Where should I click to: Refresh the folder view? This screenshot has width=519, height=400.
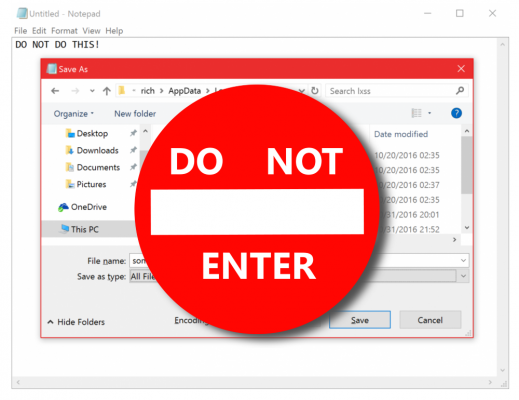[x=314, y=90]
